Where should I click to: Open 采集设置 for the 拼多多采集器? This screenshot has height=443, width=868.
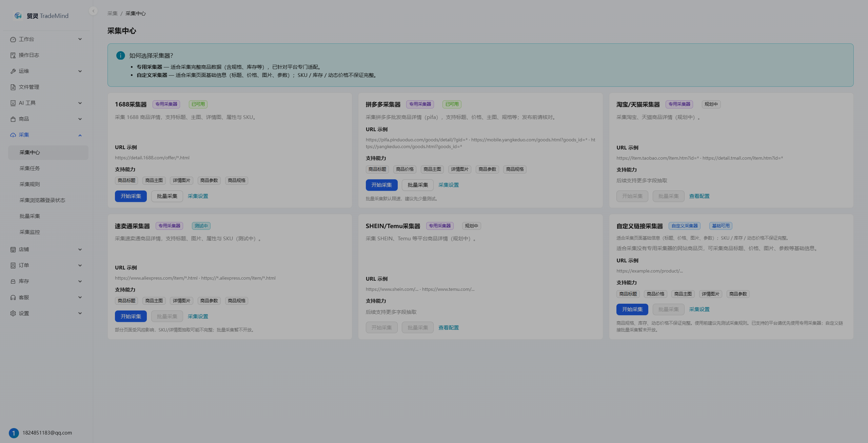point(449,185)
